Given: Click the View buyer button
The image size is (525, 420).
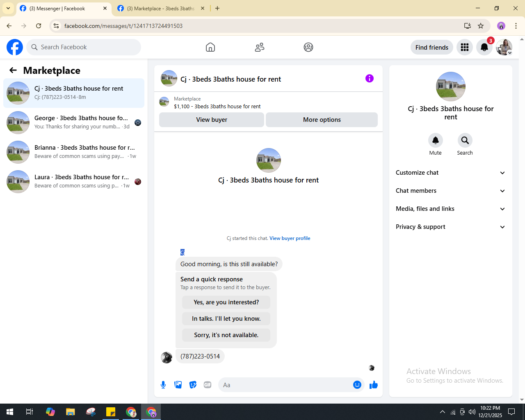Looking at the screenshot, I should point(212,120).
